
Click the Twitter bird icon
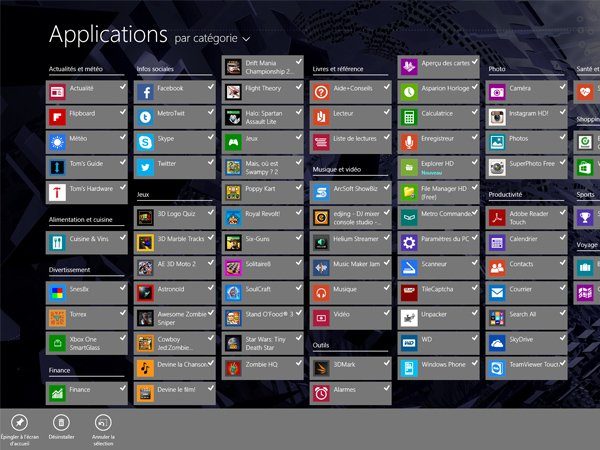(x=145, y=168)
